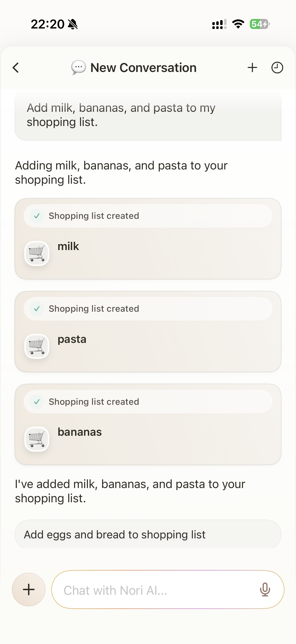Tap the New Conversation title
The height and width of the screenshot is (644, 296).
[x=143, y=68]
